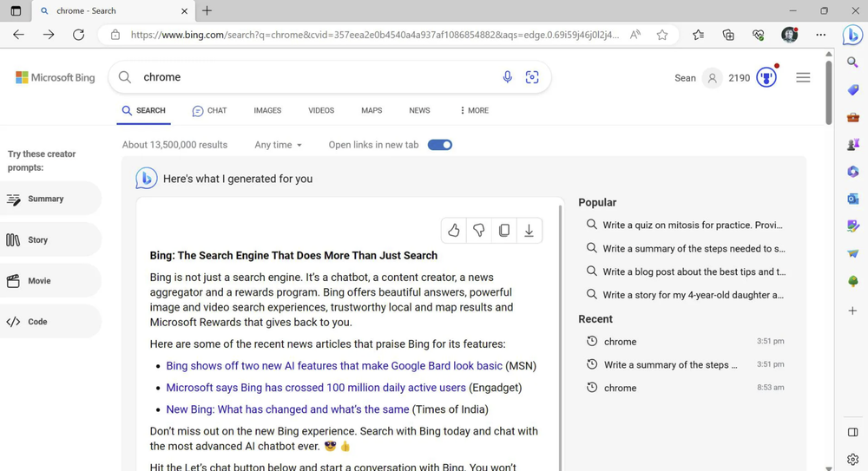Open visual search camera icon
Viewport: 868px width, 471px height.
(532, 77)
